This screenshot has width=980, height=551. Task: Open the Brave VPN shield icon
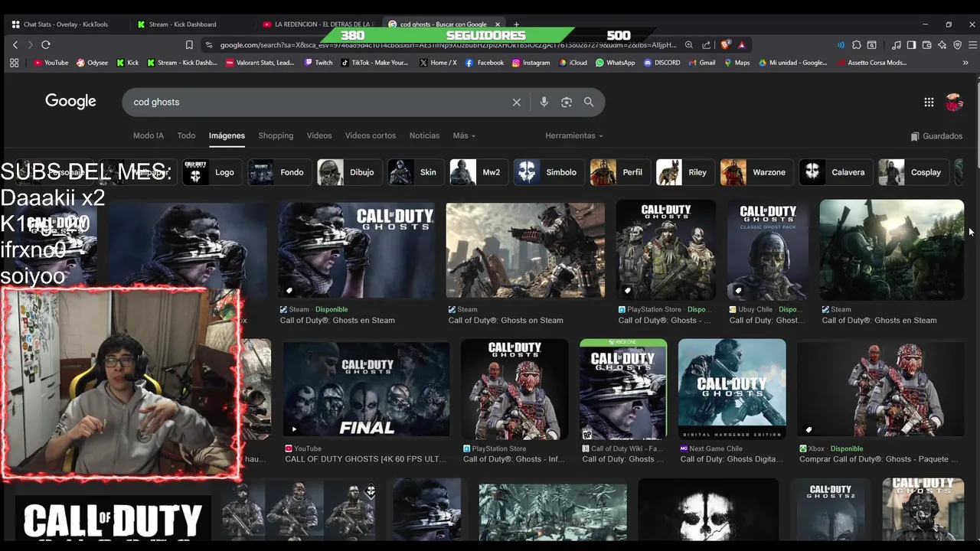point(957,45)
